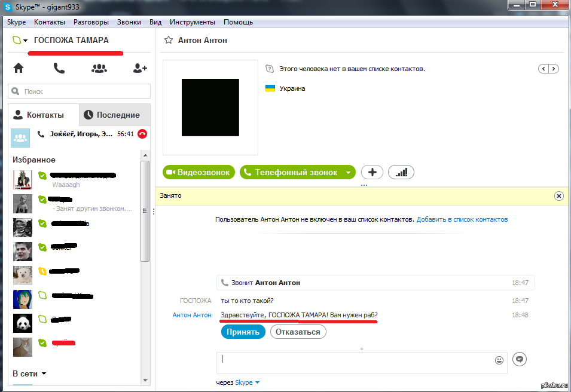
Task: Accept the call with Принять button
Action: 243,332
